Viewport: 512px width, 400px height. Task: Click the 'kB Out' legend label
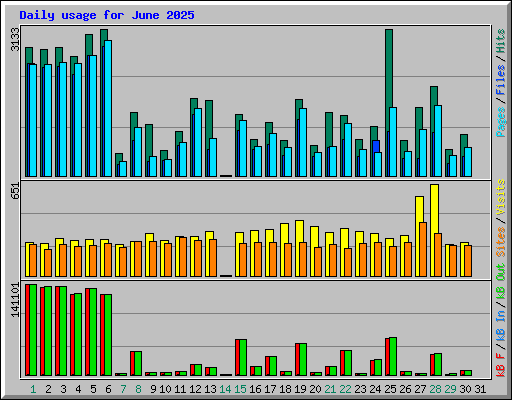[501, 281]
